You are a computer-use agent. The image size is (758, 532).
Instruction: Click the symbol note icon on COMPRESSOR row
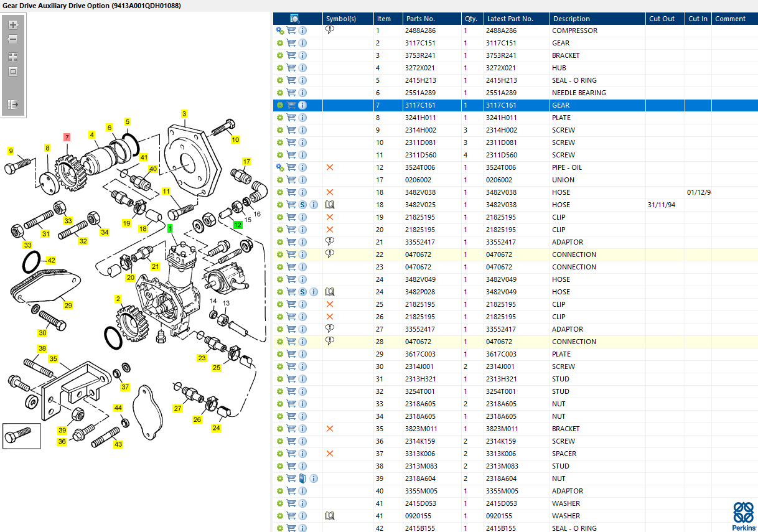[x=330, y=30]
